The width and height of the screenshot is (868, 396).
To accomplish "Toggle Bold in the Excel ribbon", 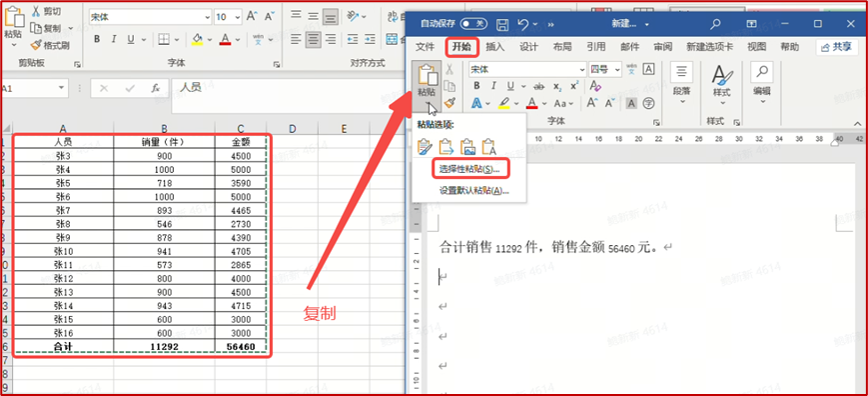I will click(x=97, y=39).
